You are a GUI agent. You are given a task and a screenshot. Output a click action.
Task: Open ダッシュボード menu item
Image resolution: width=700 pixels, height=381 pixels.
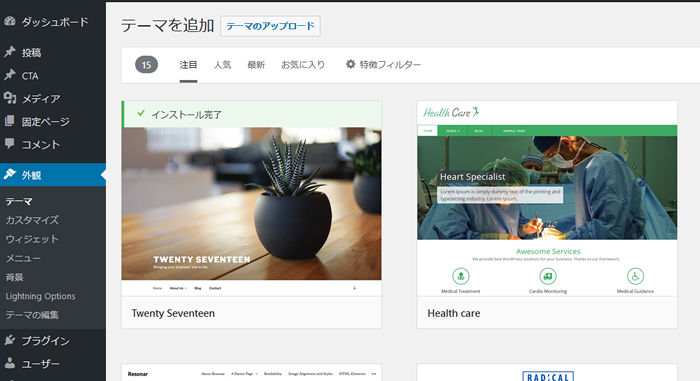click(55, 22)
